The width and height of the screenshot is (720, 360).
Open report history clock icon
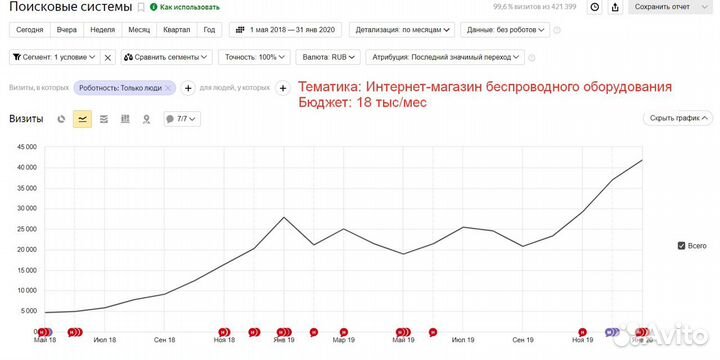[x=595, y=7]
